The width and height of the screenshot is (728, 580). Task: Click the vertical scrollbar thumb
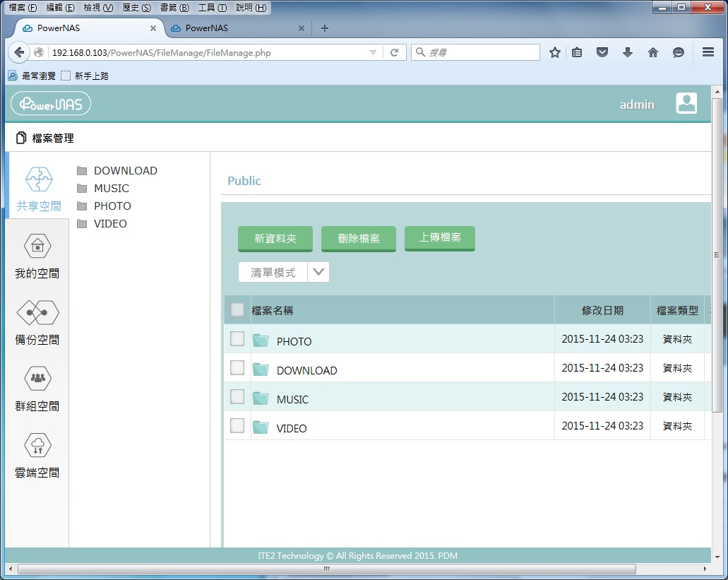[x=717, y=255]
